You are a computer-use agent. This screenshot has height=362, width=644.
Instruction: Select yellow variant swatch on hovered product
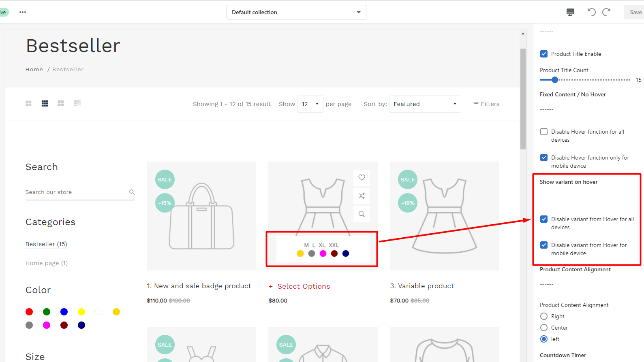(300, 253)
